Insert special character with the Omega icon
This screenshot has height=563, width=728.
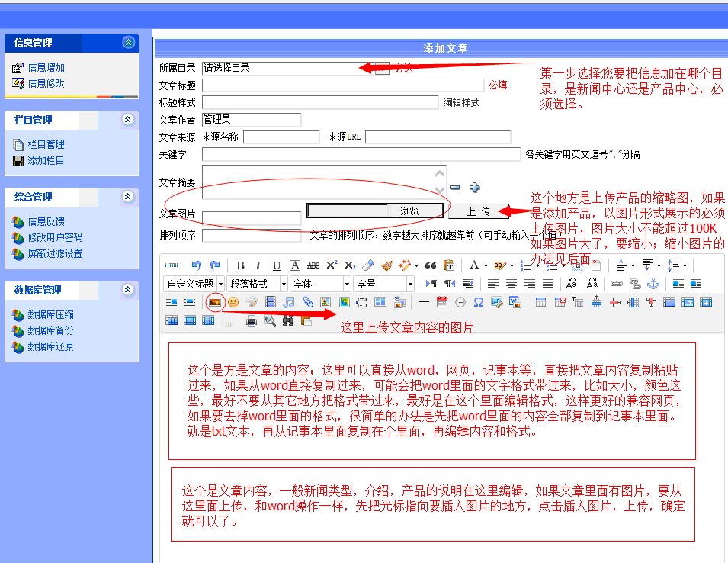coord(479,302)
